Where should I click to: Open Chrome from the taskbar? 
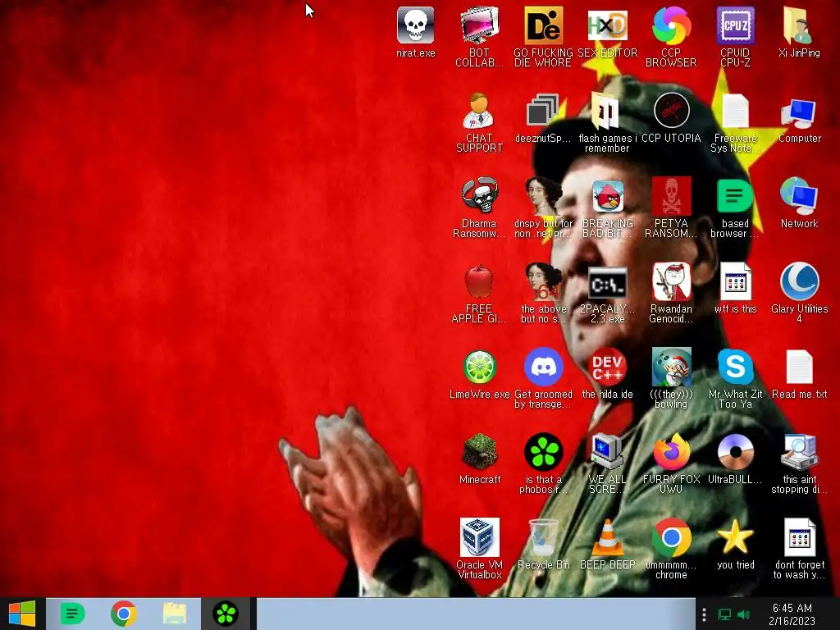123,614
